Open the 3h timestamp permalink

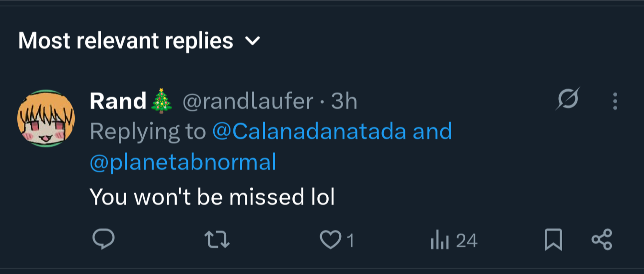click(344, 101)
